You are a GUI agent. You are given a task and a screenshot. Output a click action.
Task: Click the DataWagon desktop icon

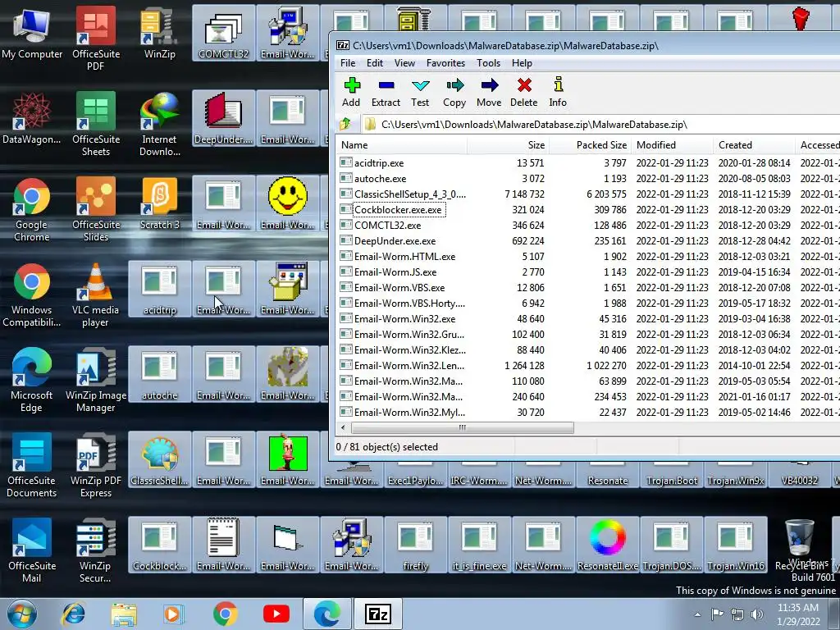(32, 119)
